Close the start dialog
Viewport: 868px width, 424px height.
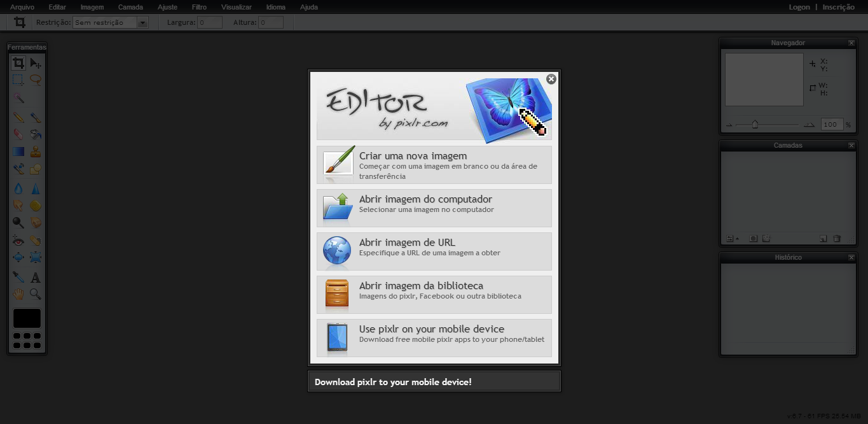tap(551, 79)
